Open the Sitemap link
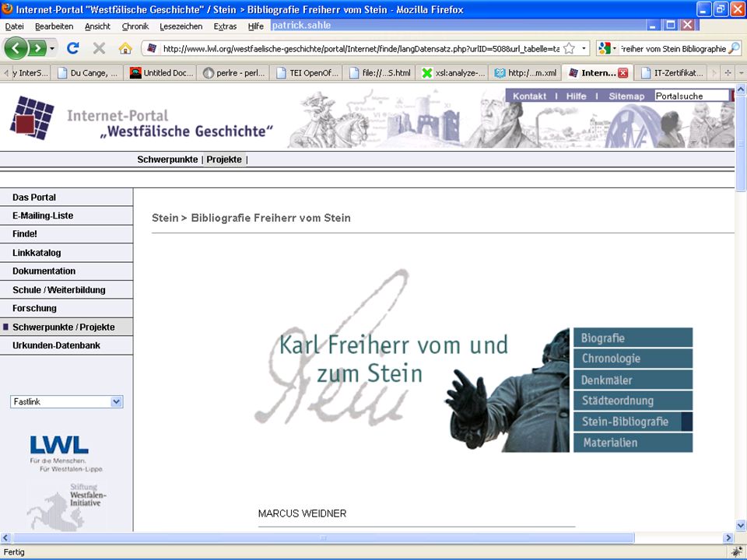Viewport: 747px width, 560px height. 626,96
